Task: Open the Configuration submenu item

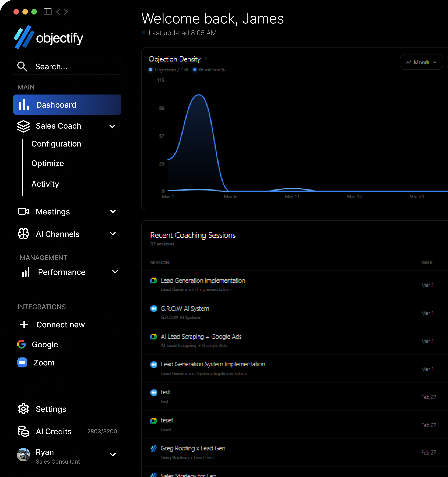Action: [56, 144]
